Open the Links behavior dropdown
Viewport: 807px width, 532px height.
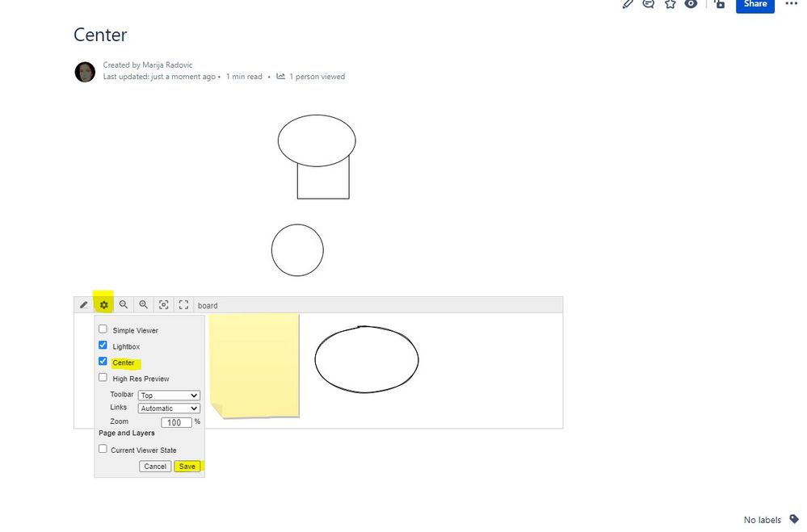[x=169, y=408]
